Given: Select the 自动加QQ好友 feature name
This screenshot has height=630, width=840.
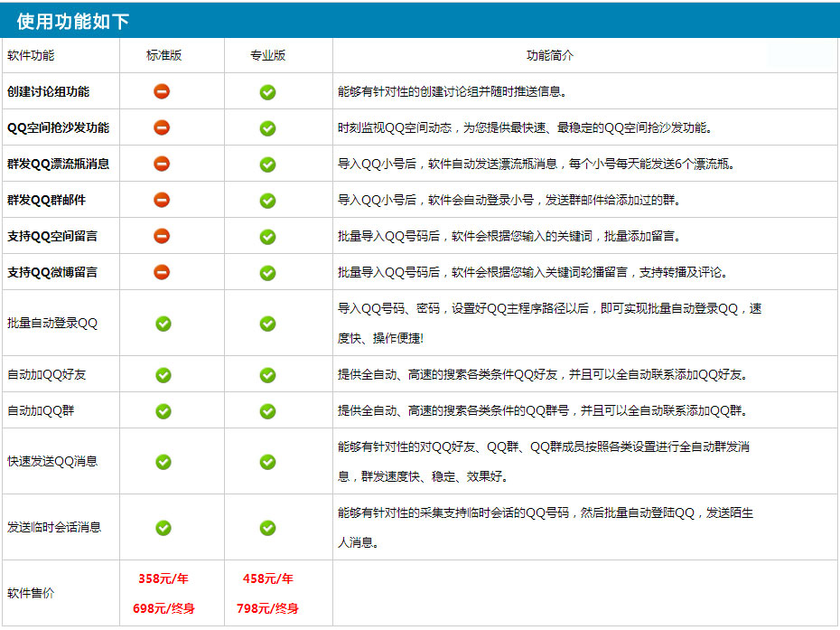Looking at the screenshot, I should point(47,375).
